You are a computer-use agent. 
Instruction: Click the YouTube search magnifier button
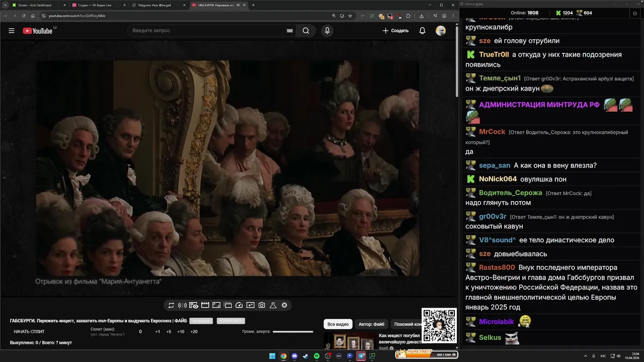pos(306,31)
